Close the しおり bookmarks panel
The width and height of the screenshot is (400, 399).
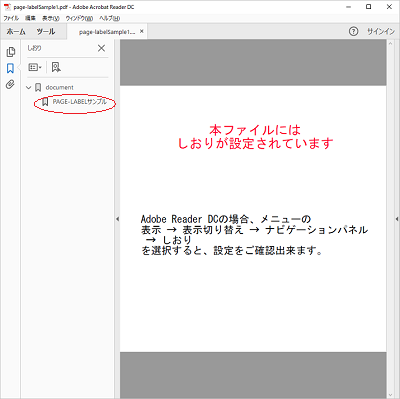(101, 48)
